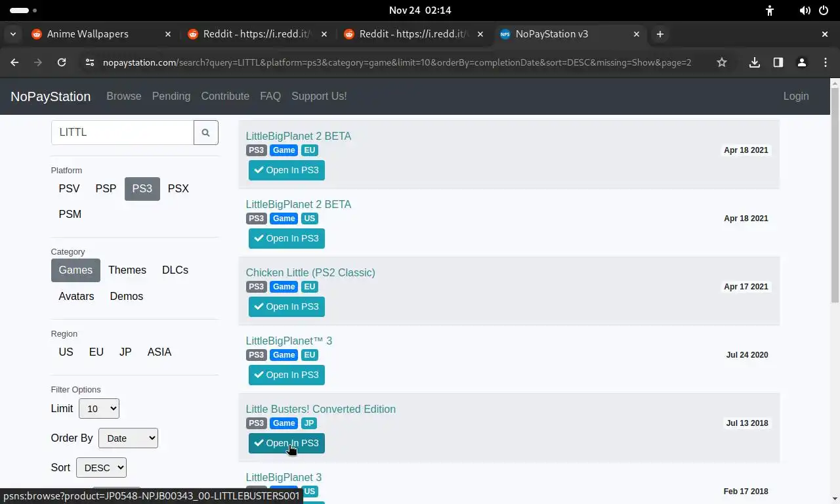Image resolution: width=840 pixels, height=504 pixels.
Task: Switch to the second Reddit i.redd.it tab
Action: [413, 34]
